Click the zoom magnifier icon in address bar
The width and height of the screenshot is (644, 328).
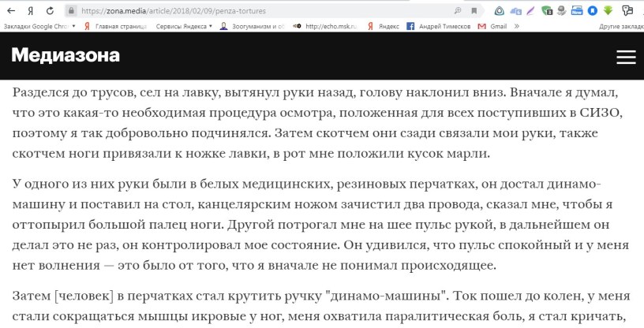click(459, 11)
